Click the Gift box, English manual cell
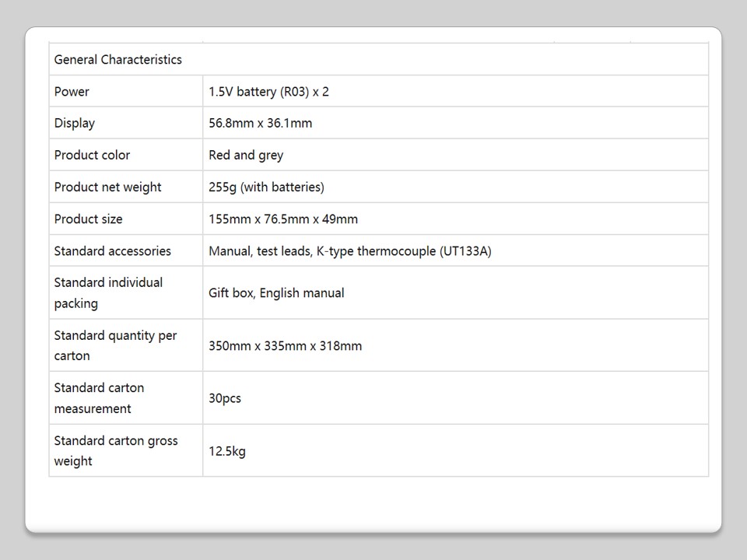 [276, 292]
